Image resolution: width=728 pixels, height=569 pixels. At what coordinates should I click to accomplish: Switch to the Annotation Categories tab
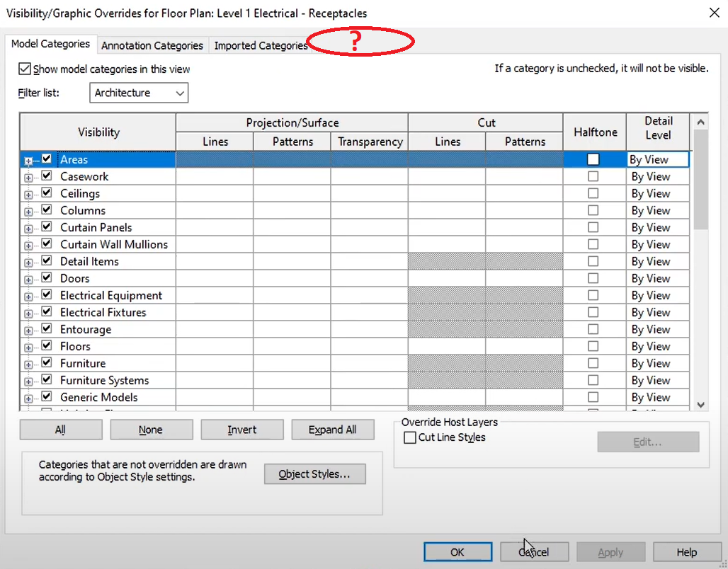pos(152,45)
